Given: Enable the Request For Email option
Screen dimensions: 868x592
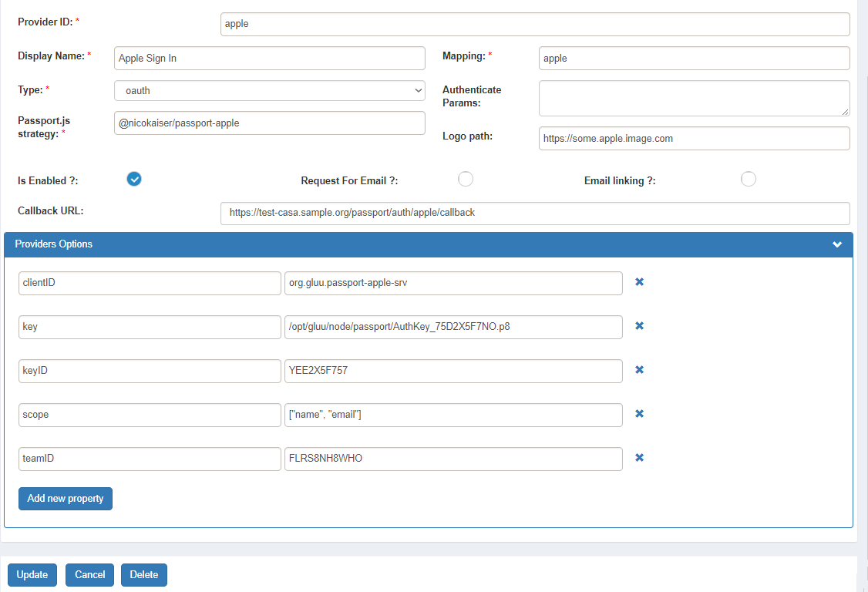Looking at the screenshot, I should [x=466, y=178].
